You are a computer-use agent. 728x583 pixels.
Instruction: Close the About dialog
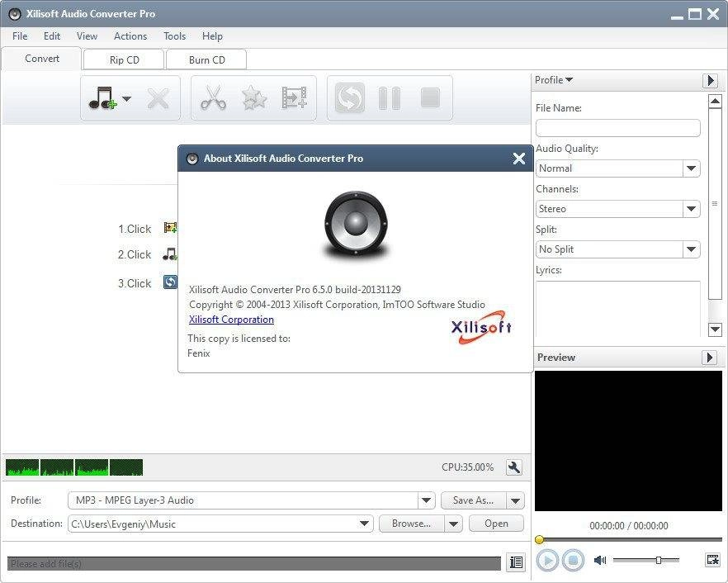[x=519, y=159]
